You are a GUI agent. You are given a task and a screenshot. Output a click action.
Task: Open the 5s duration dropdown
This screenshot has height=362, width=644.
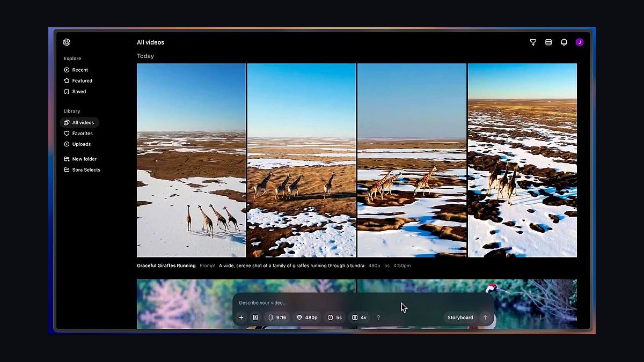click(x=335, y=317)
